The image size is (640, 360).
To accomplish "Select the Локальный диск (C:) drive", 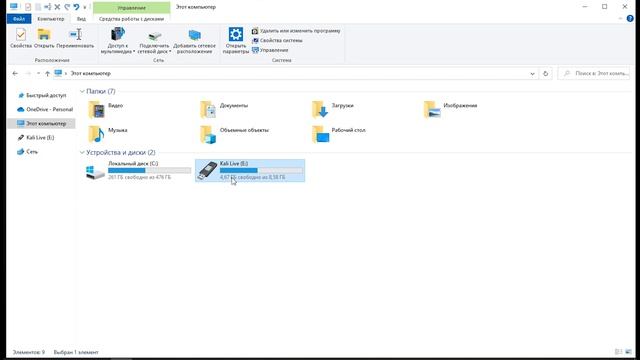I will 138,170.
